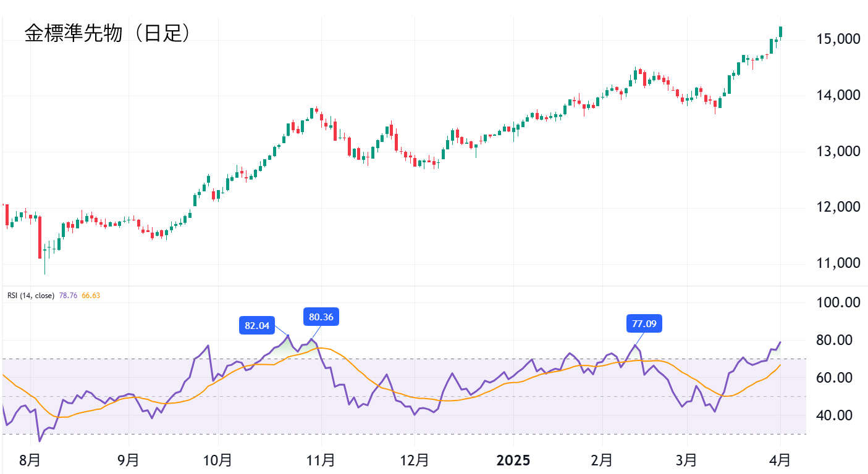Select 3月 on the time axis
Image resolution: width=868 pixels, height=474 pixels.
click(686, 460)
